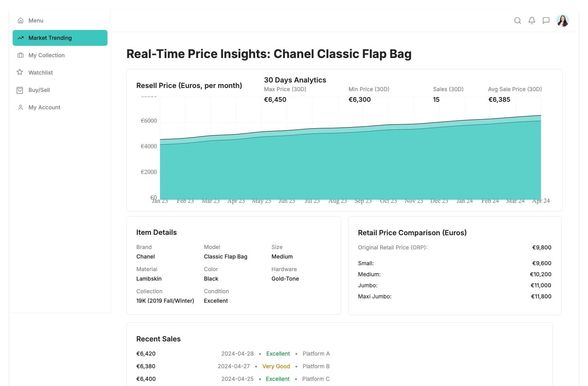Click the Original Retail Price €9,800
Image resolution: width=588 pixels, height=386 pixels.
(542, 247)
